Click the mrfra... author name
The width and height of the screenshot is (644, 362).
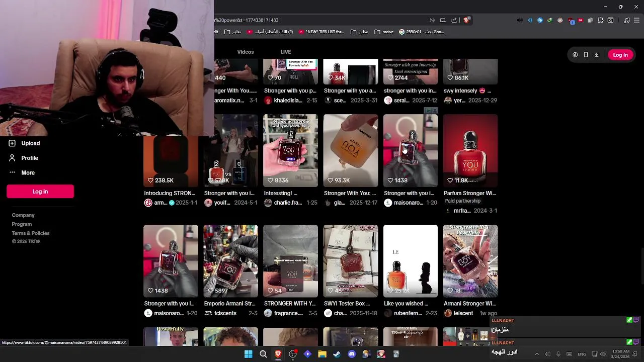(x=462, y=211)
